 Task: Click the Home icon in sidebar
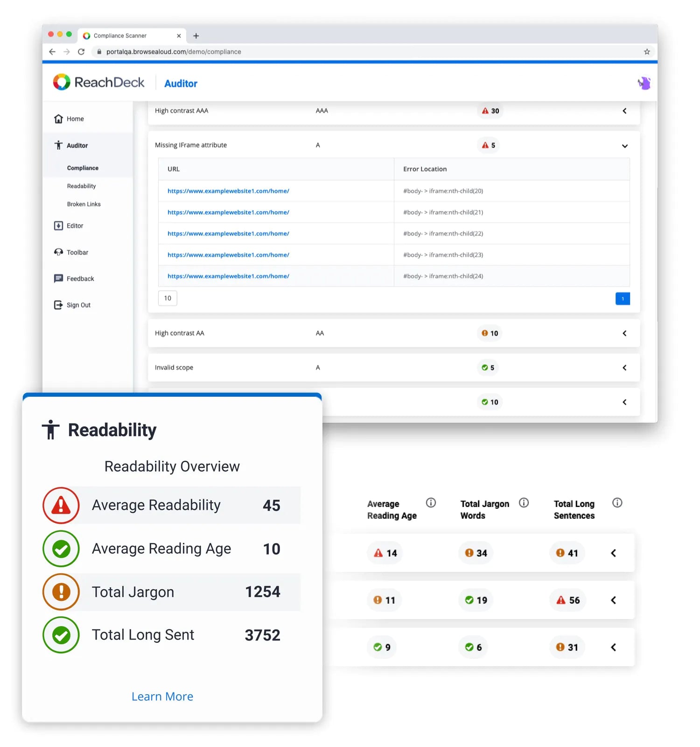58,119
